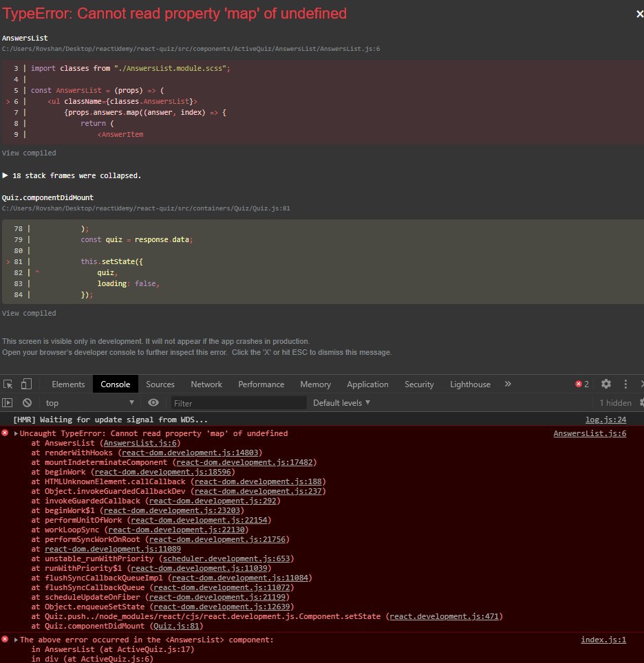
Task: Activate the inspect element picker icon
Action: (x=8, y=384)
